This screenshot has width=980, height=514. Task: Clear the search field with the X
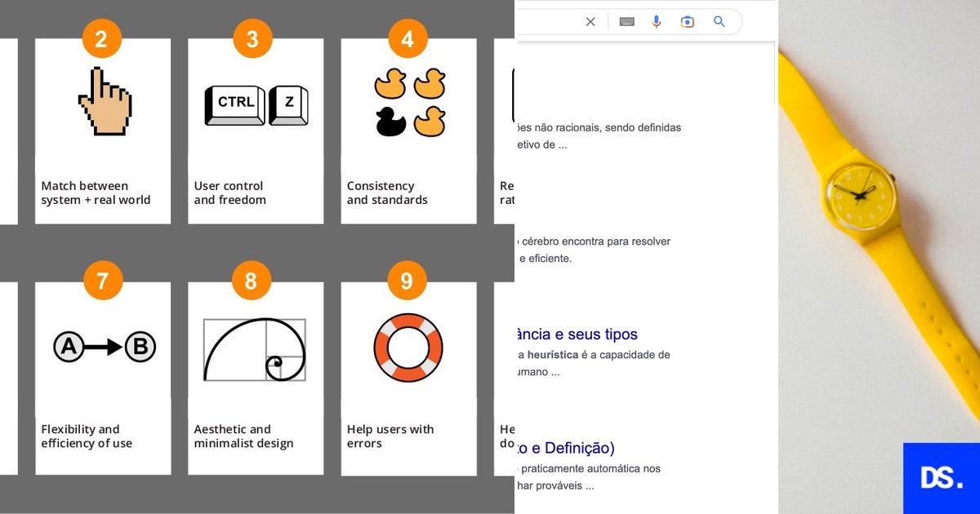[590, 22]
